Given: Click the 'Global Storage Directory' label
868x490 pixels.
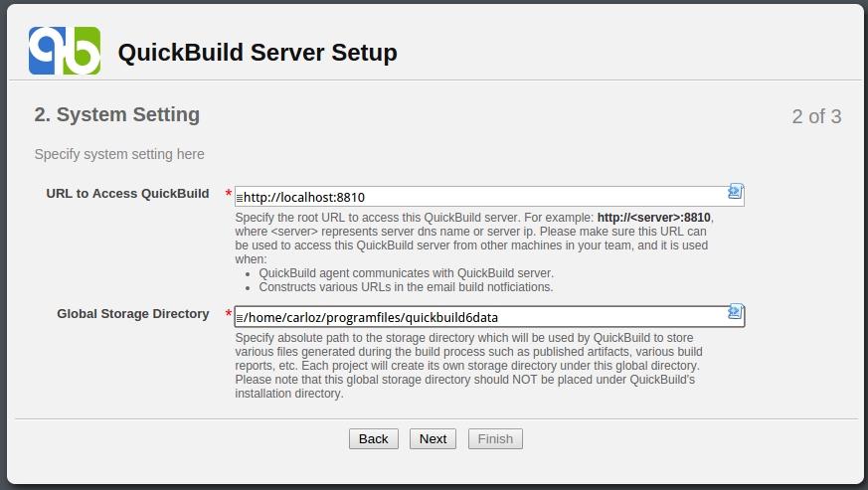Looking at the screenshot, I should [133, 314].
